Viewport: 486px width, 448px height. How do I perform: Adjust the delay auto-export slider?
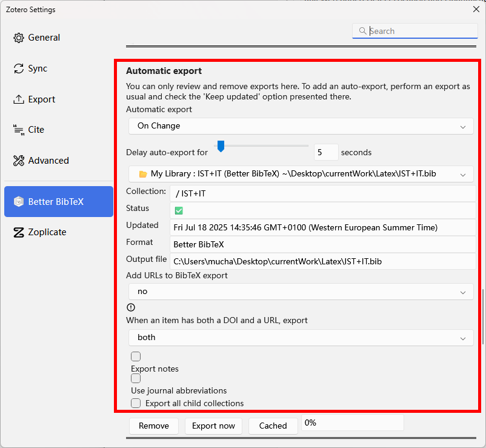point(220,146)
